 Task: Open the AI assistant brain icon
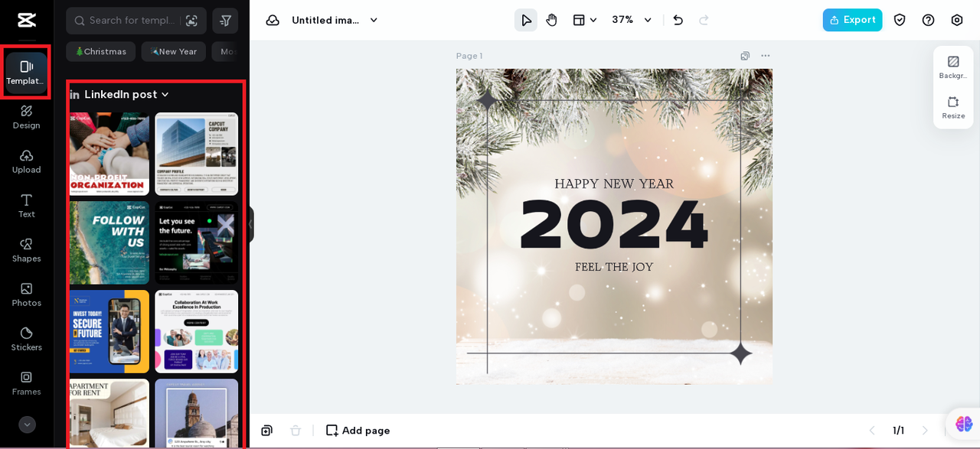[x=964, y=424]
